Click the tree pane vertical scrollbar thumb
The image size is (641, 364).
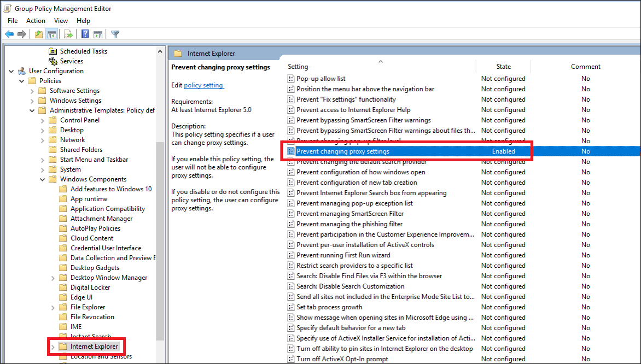tap(160, 241)
